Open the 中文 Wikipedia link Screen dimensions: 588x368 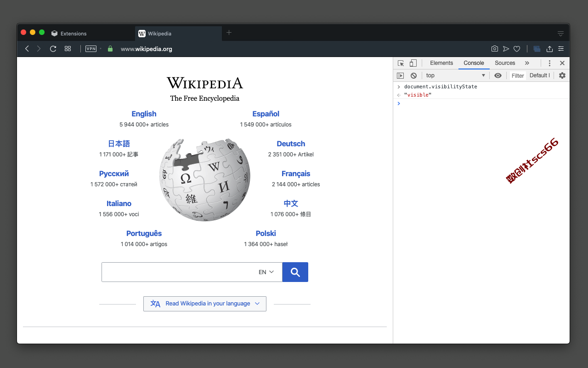click(x=291, y=203)
